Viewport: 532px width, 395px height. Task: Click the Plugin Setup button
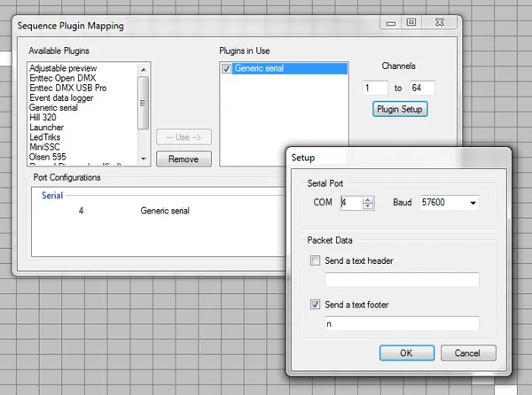[400, 109]
